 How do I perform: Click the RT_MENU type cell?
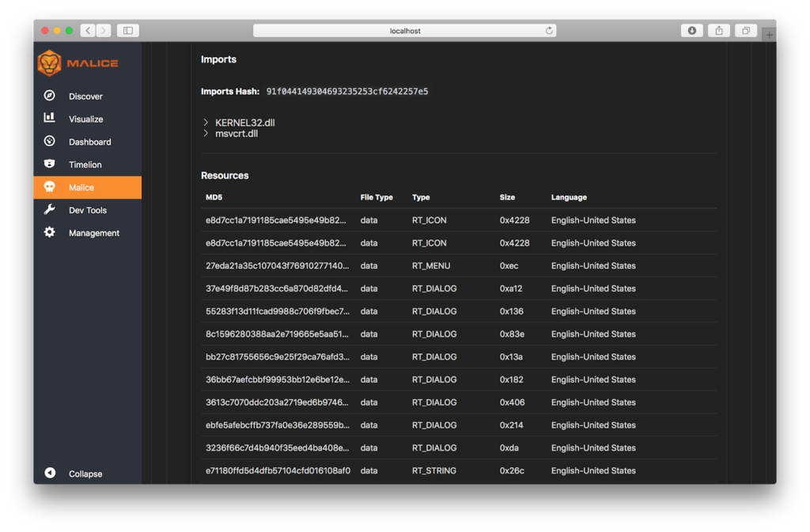(431, 266)
